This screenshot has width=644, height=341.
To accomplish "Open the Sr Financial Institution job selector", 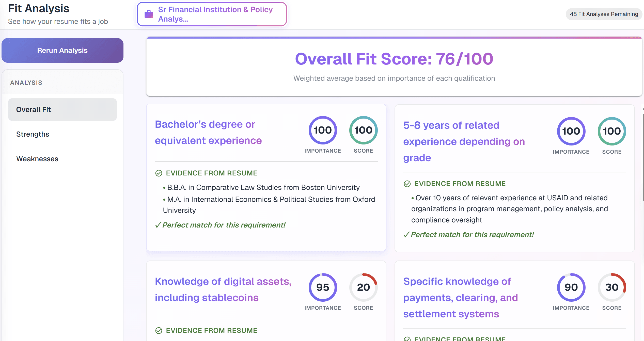I will (x=212, y=14).
